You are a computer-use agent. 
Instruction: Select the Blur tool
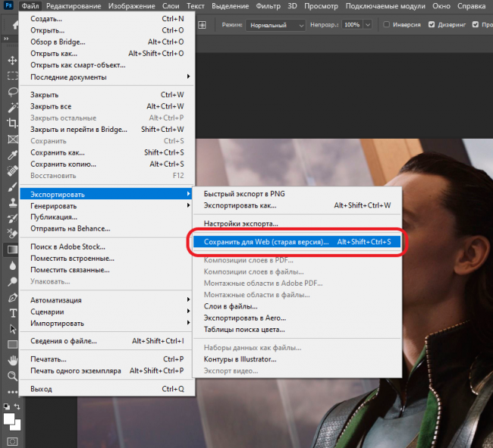12,266
